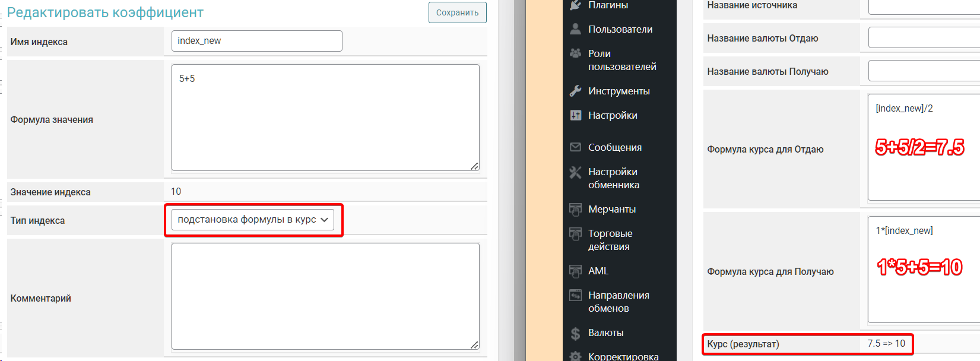This screenshot has width=980, height=361.
Task: Open the AML menu item
Action: (x=598, y=271)
